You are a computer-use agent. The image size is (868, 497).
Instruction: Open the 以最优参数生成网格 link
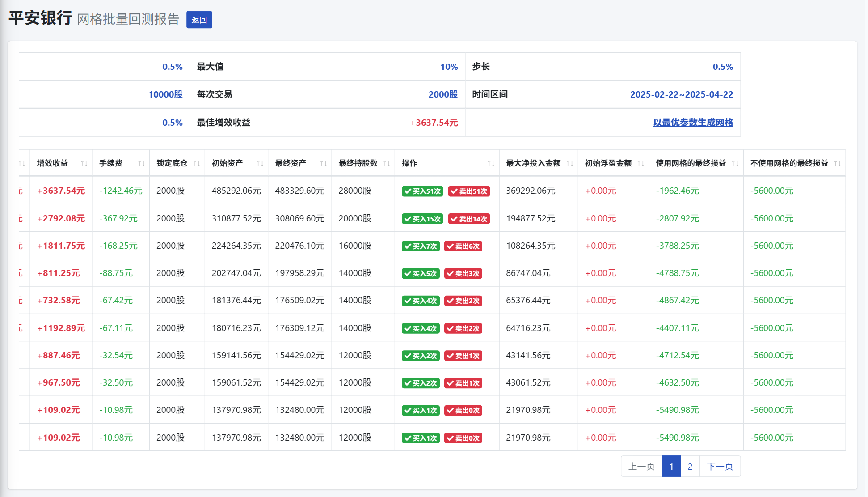[x=693, y=123]
